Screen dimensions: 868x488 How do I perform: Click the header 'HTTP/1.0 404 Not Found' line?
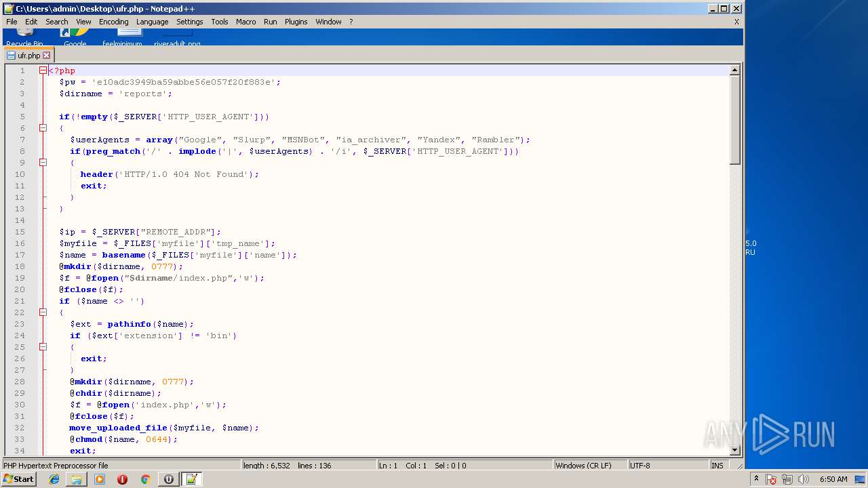point(170,174)
